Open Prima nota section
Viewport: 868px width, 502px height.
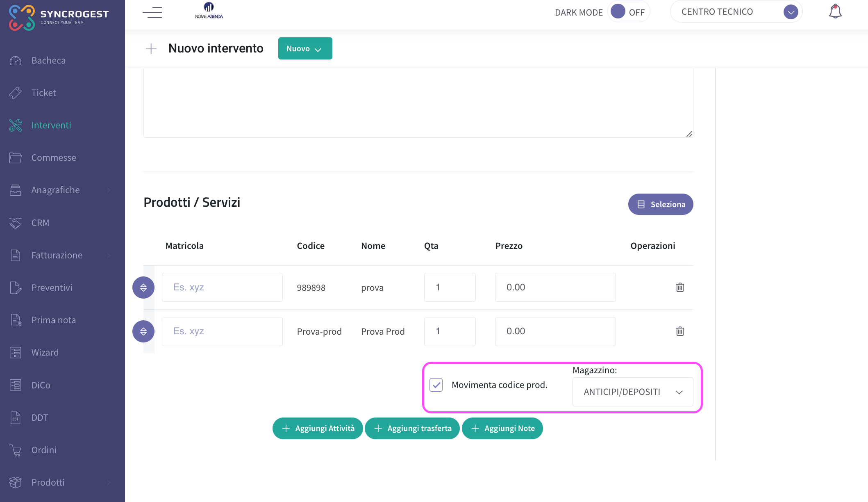click(x=54, y=320)
